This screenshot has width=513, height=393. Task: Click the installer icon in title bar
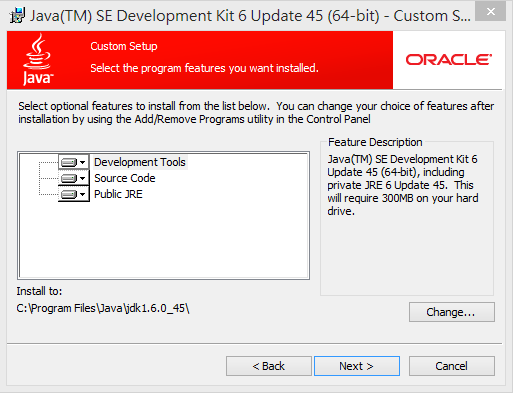point(17,15)
